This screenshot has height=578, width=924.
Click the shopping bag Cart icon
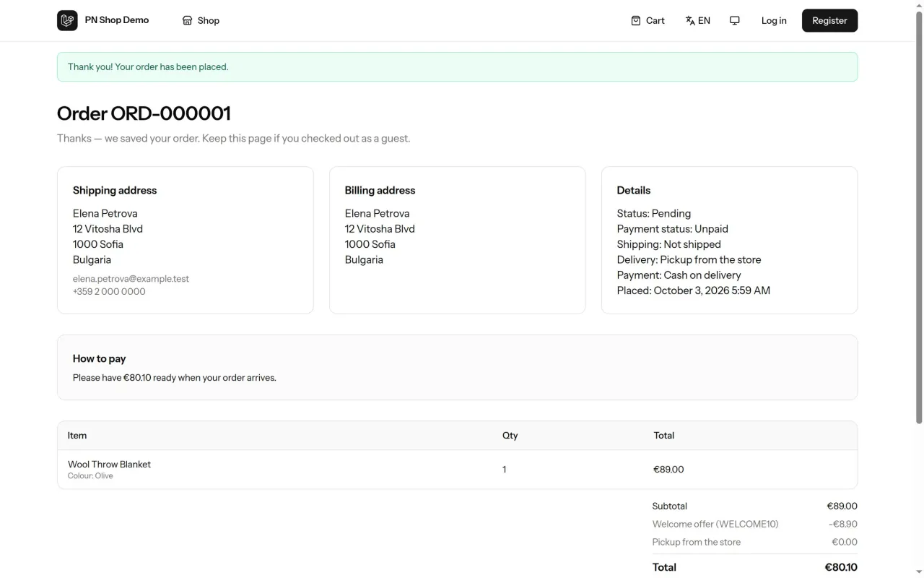[x=635, y=20]
